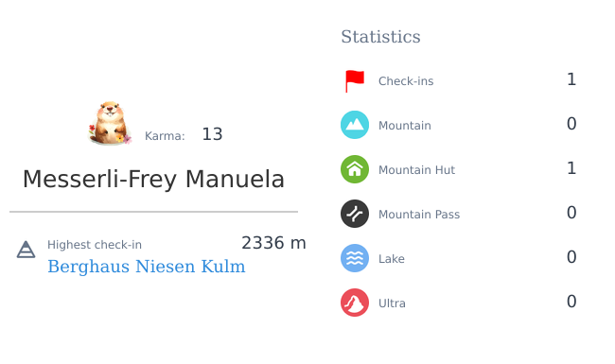The image size is (615, 364).
Task: Click the Statistics heading
Action: tap(380, 37)
